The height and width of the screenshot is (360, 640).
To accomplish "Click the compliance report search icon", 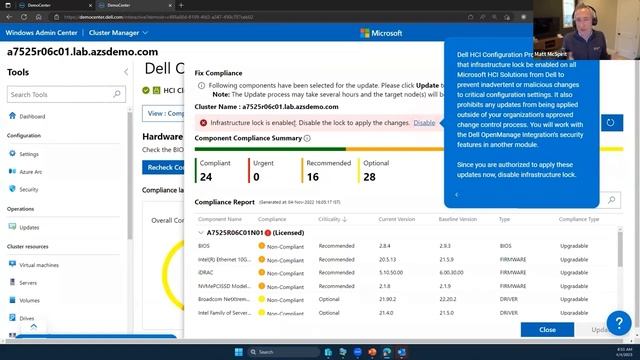I will [x=611, y=200].
